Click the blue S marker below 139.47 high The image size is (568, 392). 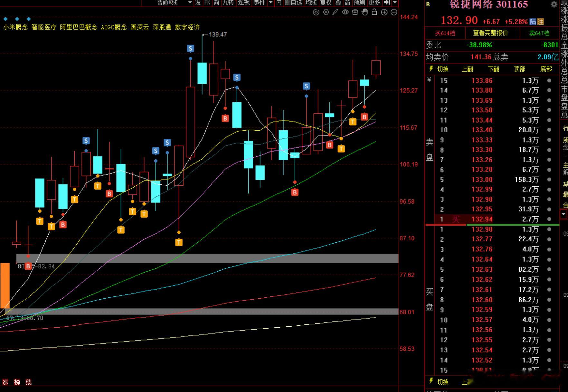point(191,49)
